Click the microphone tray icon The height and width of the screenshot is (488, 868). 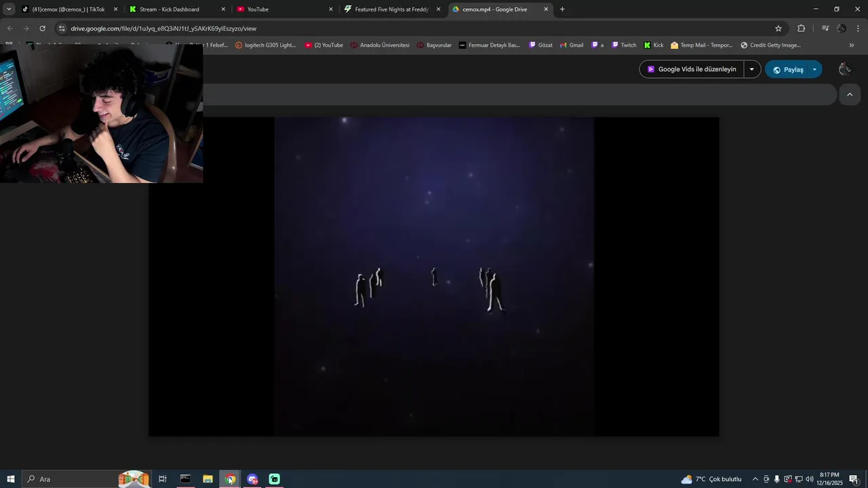point(777,479)
